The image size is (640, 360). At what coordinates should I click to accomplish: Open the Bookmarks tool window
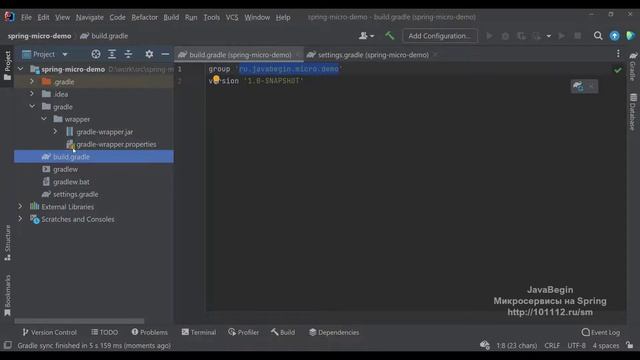7,295
